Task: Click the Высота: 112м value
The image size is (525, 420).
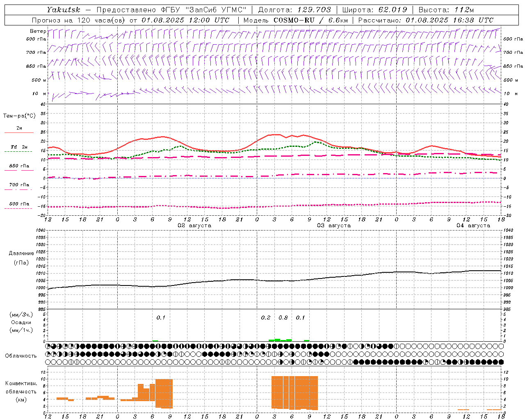Action: click(x=446, y=10)
